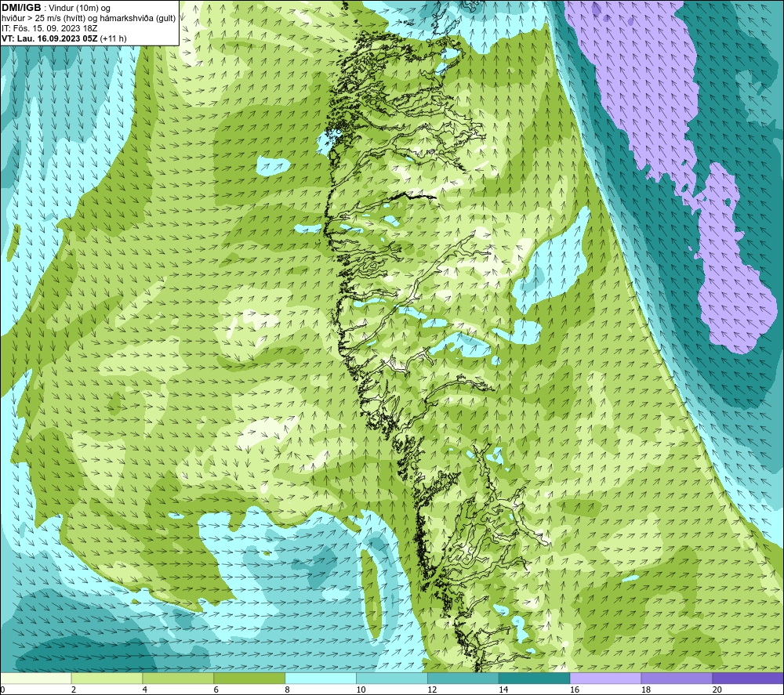Click the scale label '10'
The height and width of the screenshot is (695, 784).
click(x=361, y=690)
